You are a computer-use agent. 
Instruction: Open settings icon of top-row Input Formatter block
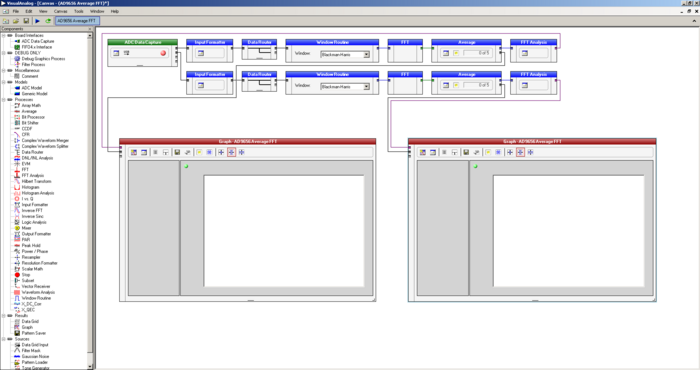(x=201, y=53)
